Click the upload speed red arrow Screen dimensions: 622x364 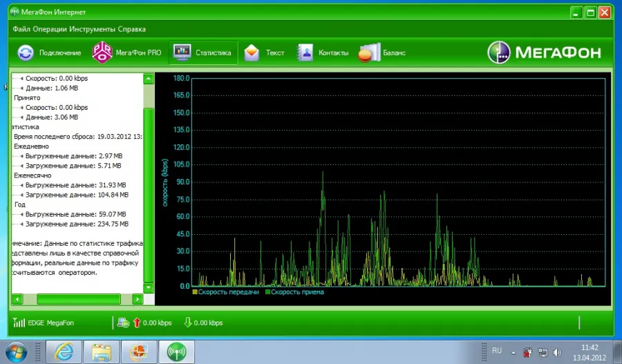coord(137,323)
